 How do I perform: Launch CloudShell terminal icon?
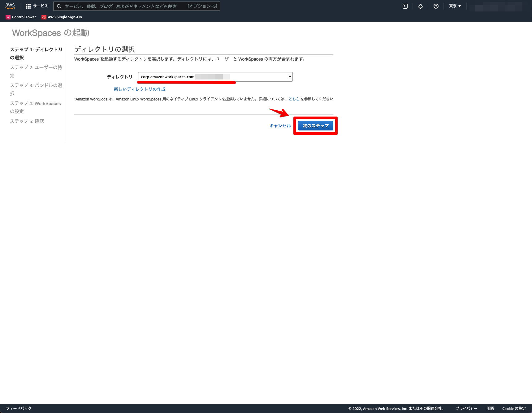[405, 6]
